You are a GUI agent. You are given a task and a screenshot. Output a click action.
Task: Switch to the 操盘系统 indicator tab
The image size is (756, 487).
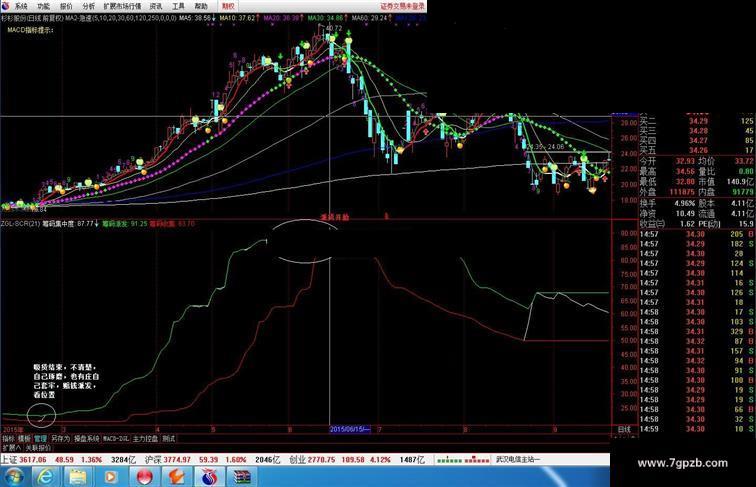click(86, 438)
